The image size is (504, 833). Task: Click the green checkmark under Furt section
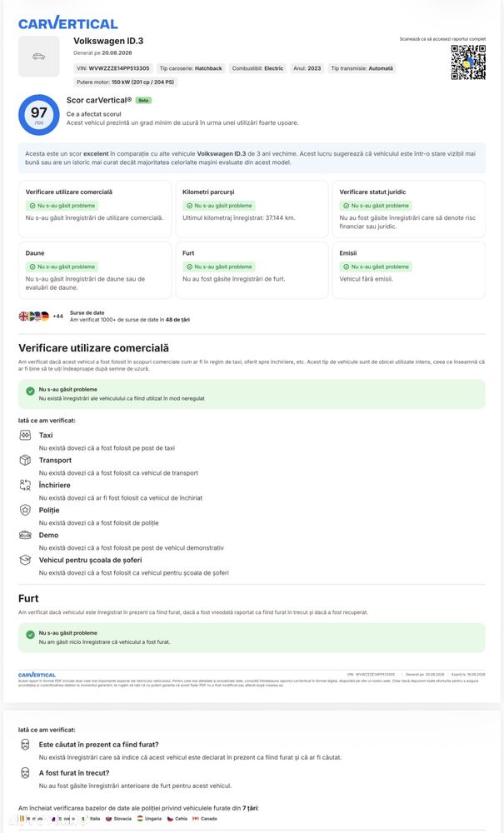pos(30,634)
